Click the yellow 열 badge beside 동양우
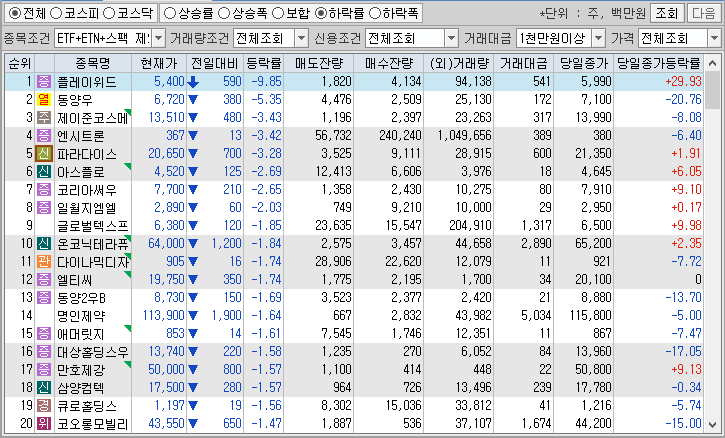Image resolution: width=725 pixels, height=438 pixels. 44,99
